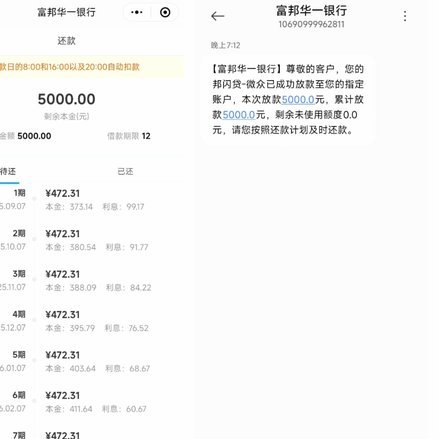Select the 2期 repayment amount

63,234
